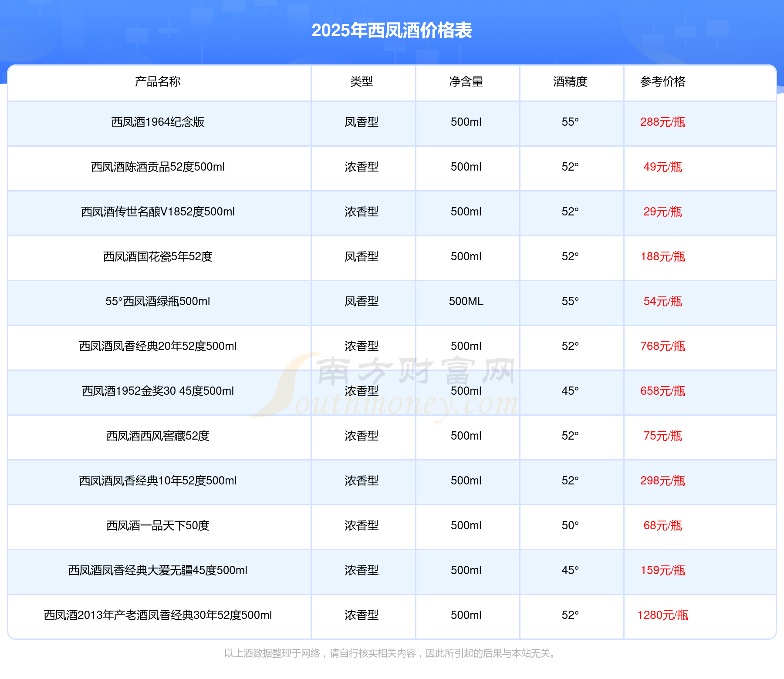784x679 pixels.
Task: Click the 49元/瓶 price
Action: pyautogui.click(x=663, y=167)
